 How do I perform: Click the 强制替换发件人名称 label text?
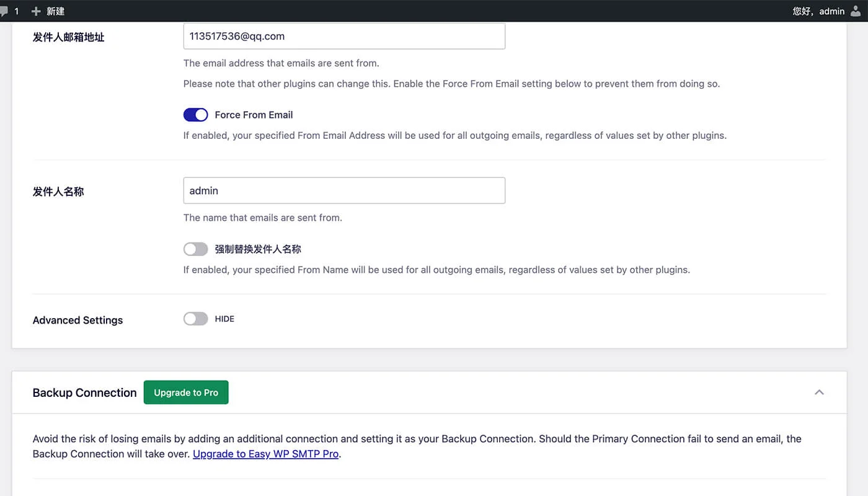pyautogui.click(x=258, y=249)
